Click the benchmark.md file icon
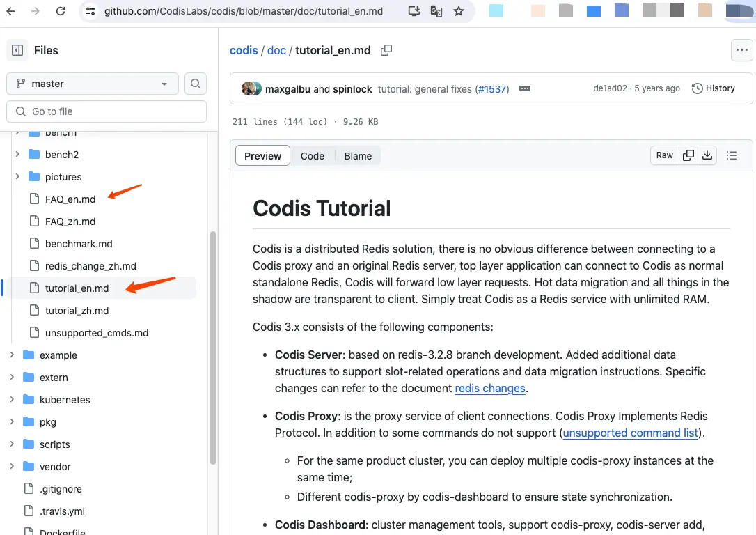The width and height of the screenshot is (756, 535). (34, 243)
